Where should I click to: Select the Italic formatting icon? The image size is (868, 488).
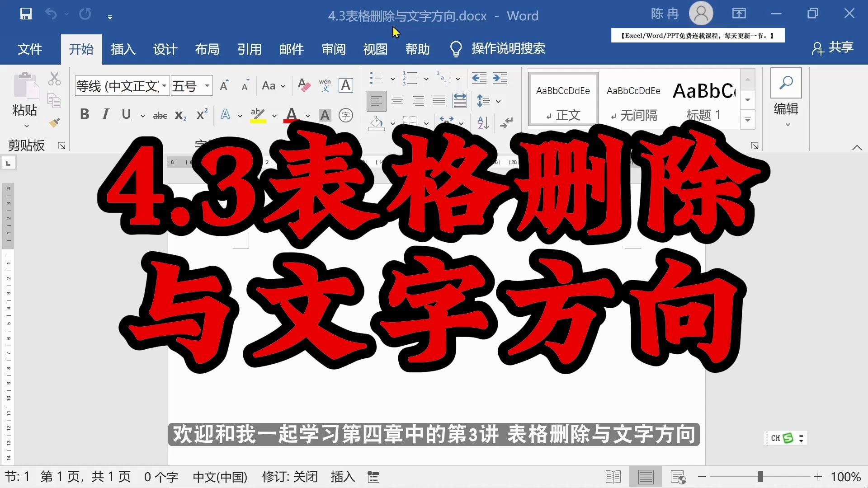pos(105,115)
